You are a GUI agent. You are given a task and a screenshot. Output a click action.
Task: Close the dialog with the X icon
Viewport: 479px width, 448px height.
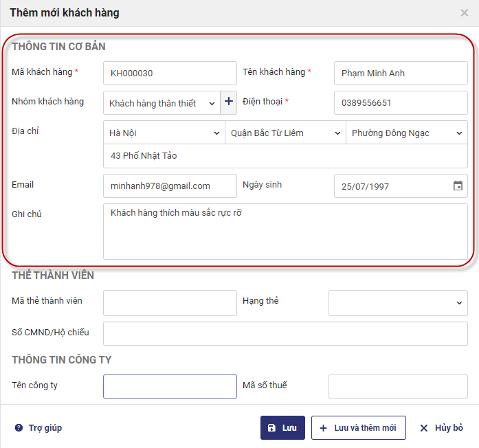point(465,12)
